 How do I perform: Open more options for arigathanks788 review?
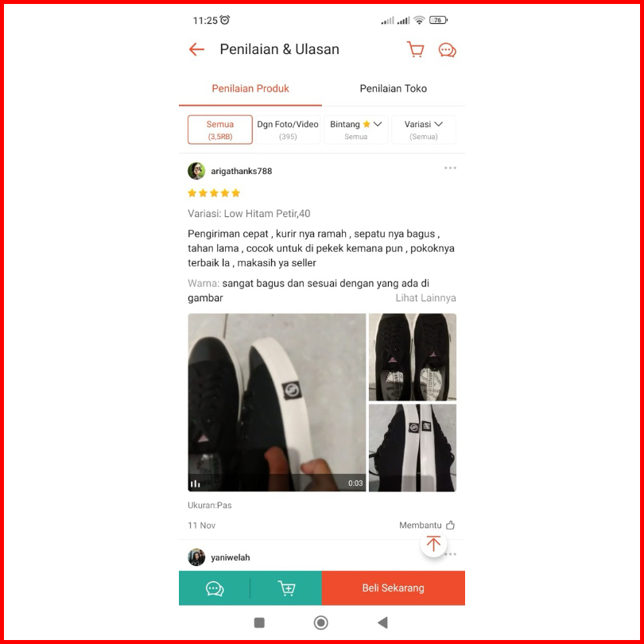450,168
